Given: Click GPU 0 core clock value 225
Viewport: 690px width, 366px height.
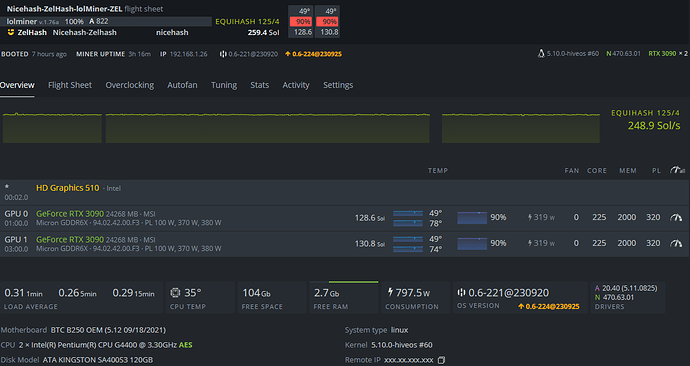Looking at the screenshot, I should click(x=599, y=217).
